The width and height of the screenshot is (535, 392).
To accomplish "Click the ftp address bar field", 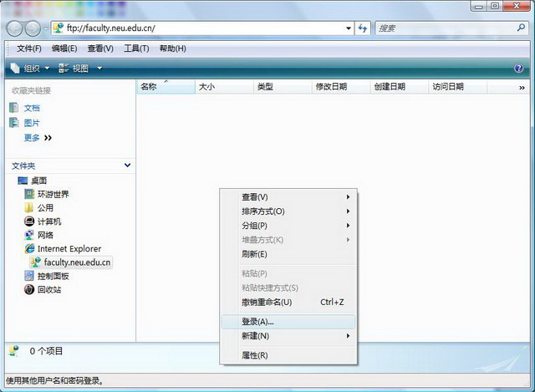I will point(201,28).
